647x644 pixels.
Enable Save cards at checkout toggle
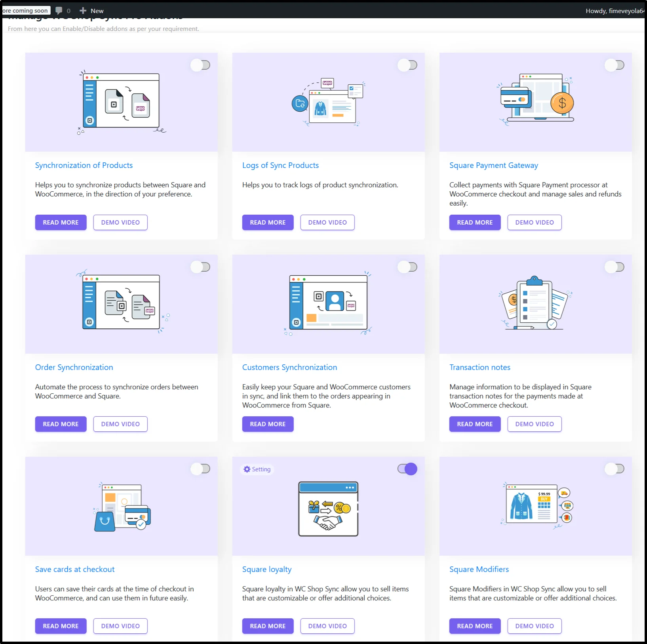[x=200, y=469]
